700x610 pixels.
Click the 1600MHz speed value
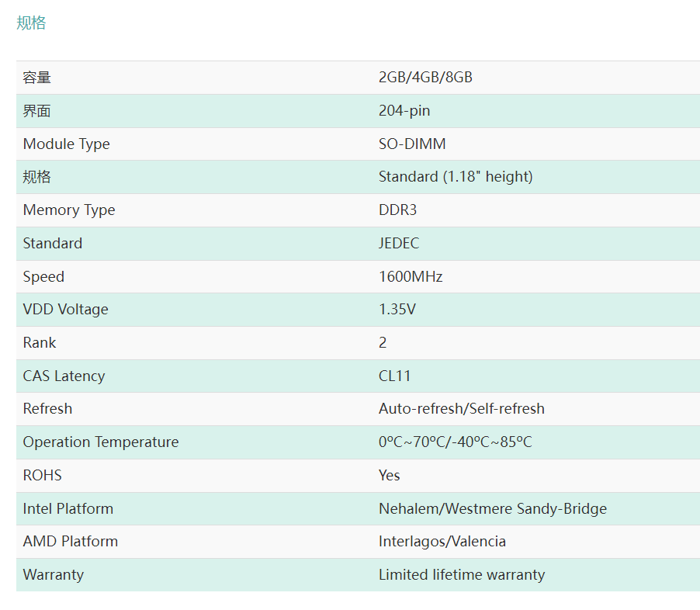411,276
